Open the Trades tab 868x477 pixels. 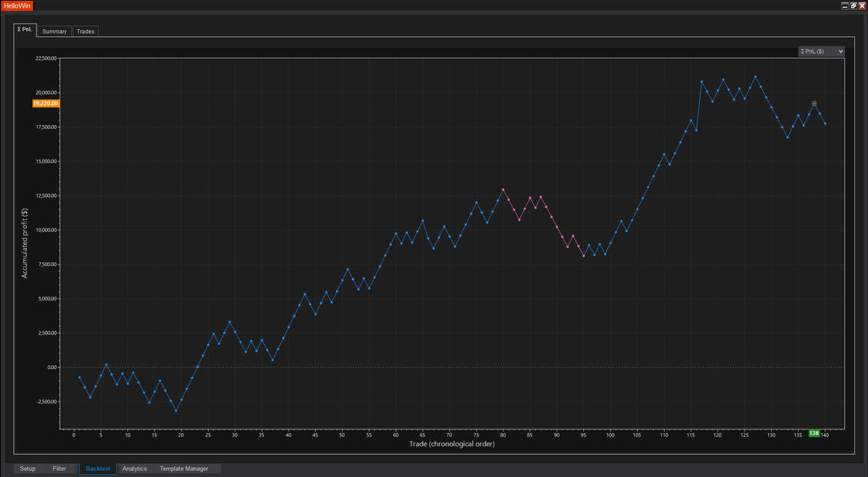pyautogui.click(x=85, y=31)
